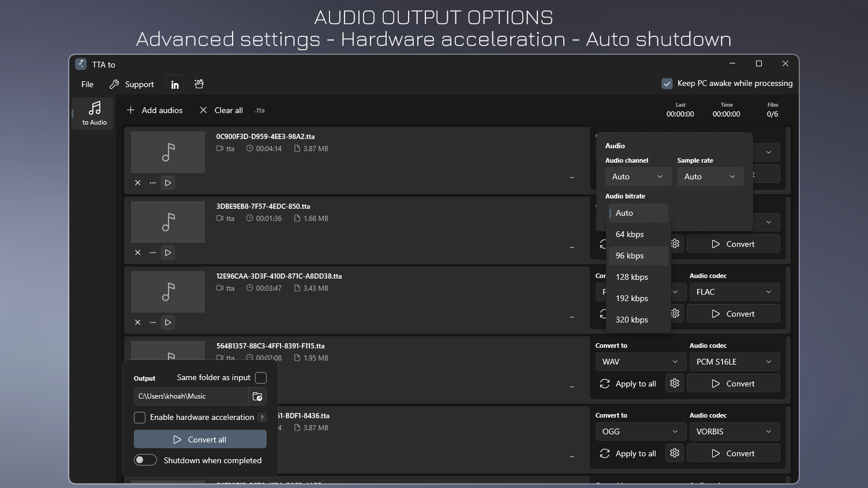Open FLAC audio codec dropdown
Screen dimensions: 868x488
click(735, 292)
